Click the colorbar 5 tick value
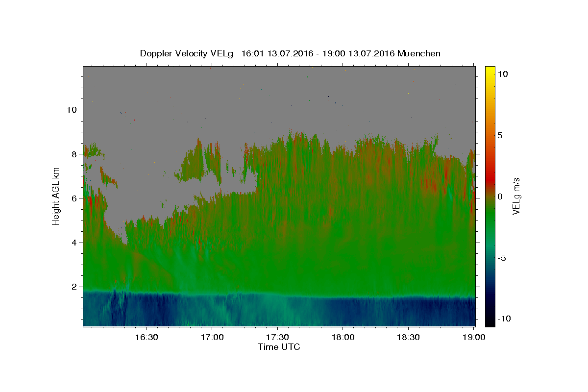The image size is (588, 392). (x=500, y=135)
